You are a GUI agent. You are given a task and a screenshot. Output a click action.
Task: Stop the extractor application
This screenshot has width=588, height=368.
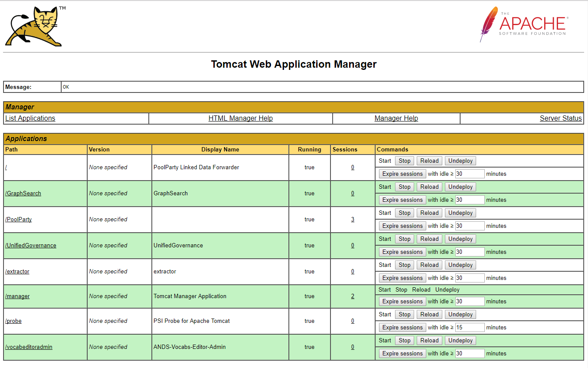tap(405, 265)
